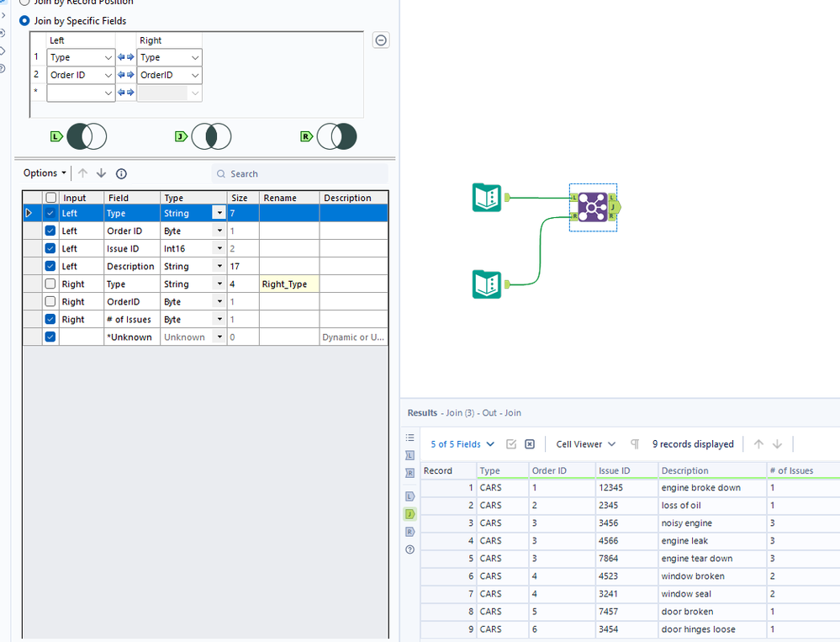Viewport: 840px width, 642px height.
Task: Show the R output anchor data in Results
Action: pos(410,532)
